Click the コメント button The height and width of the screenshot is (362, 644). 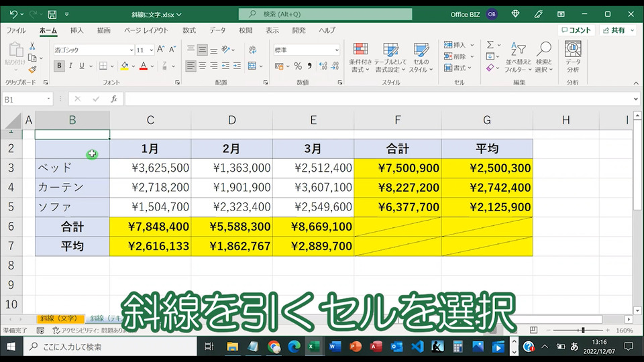[x=576, y=30]
